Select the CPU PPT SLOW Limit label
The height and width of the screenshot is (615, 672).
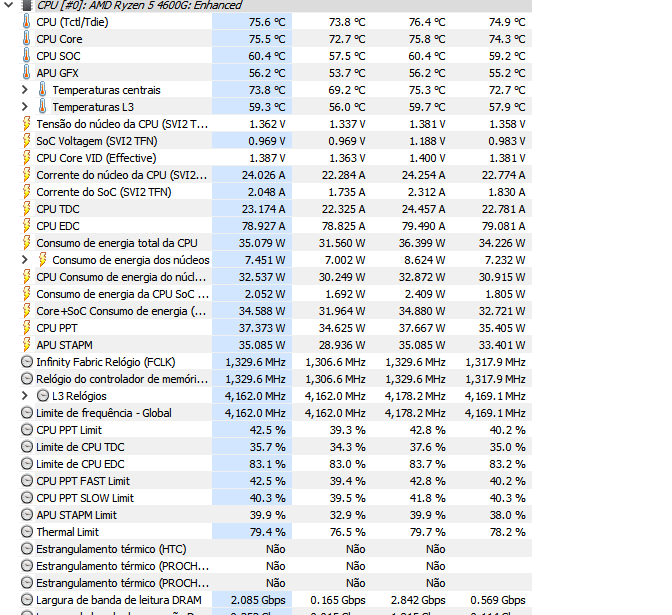[85, 498]
